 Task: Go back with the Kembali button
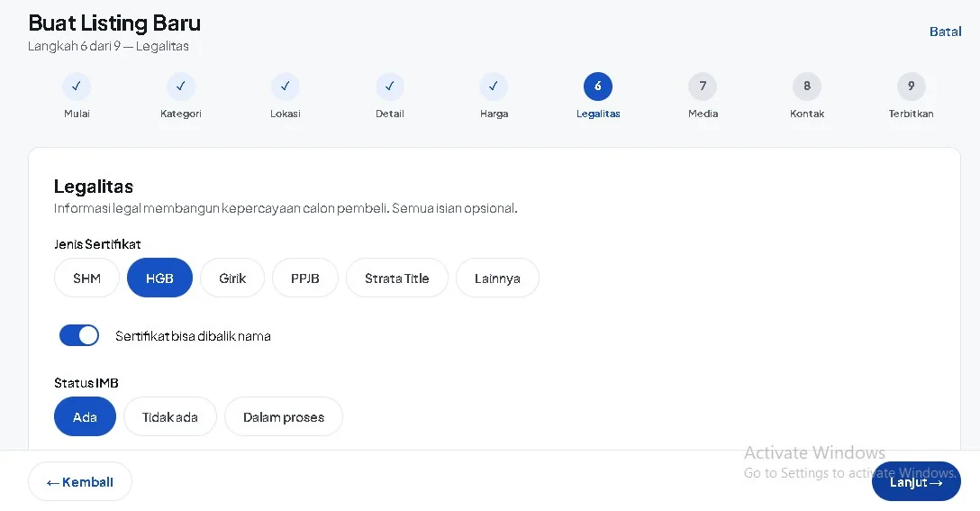coord(80,481)
